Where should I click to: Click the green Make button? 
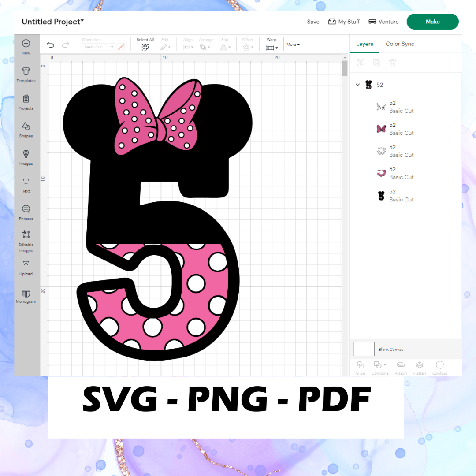tap(433, 22)
